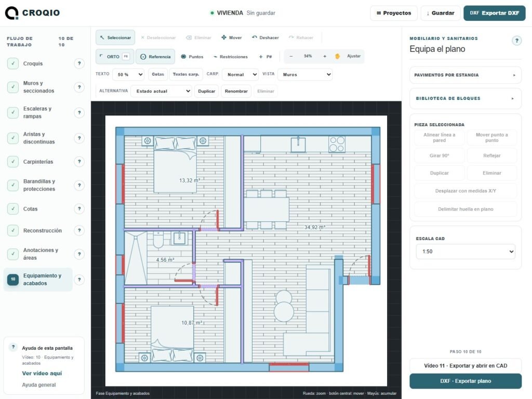Open Restricciones tool
Image resolution: width=532 pixels, height=399 pixels.
[x=230, y=57]
